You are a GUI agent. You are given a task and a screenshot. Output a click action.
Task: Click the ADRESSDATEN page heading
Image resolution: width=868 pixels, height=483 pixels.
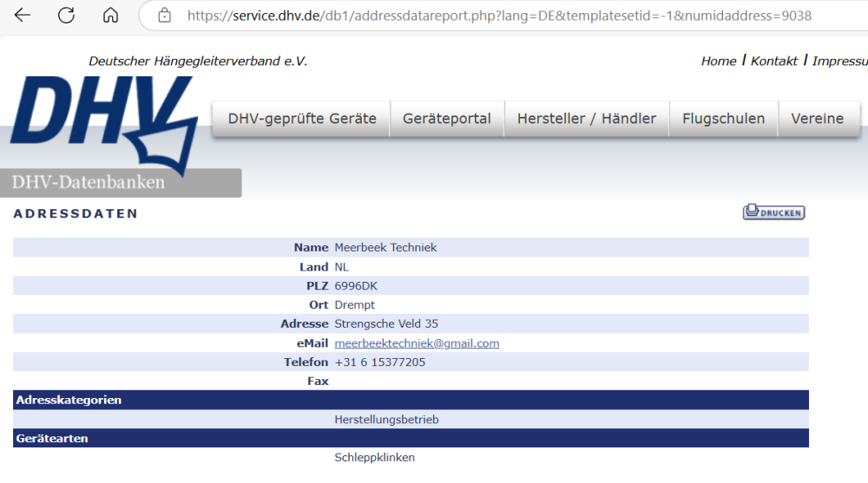76,213
